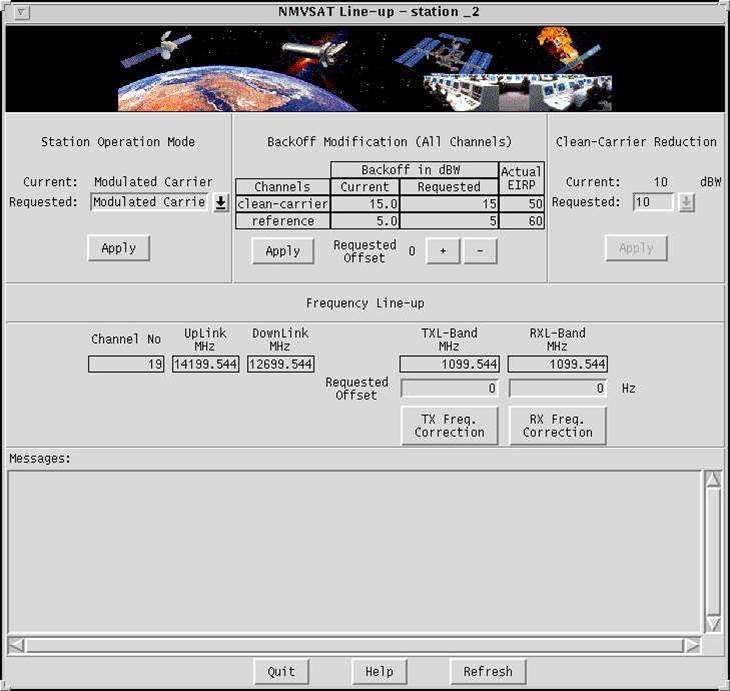This screenshot has width=730, height=691.
Task: Click the RXL-Band MHz value field
Action: coord(557,364)
